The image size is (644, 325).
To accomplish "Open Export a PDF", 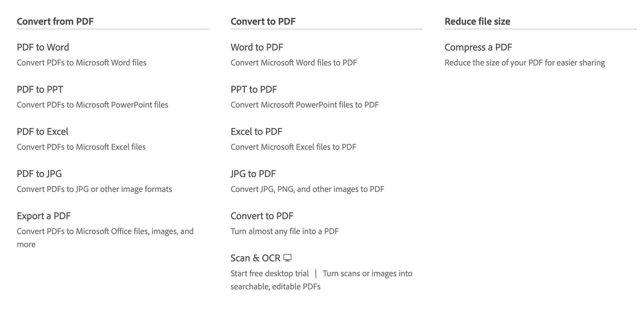I will 44,216.
